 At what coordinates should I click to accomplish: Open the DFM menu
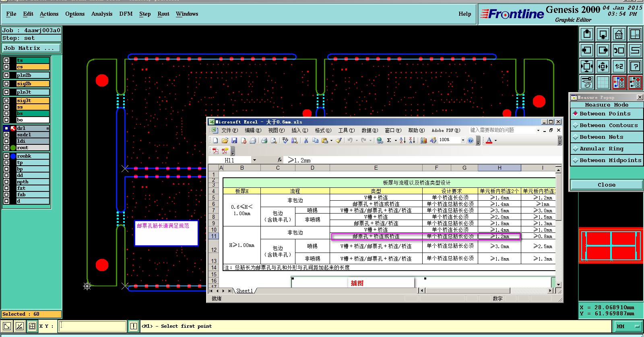(x=126, y=14)
